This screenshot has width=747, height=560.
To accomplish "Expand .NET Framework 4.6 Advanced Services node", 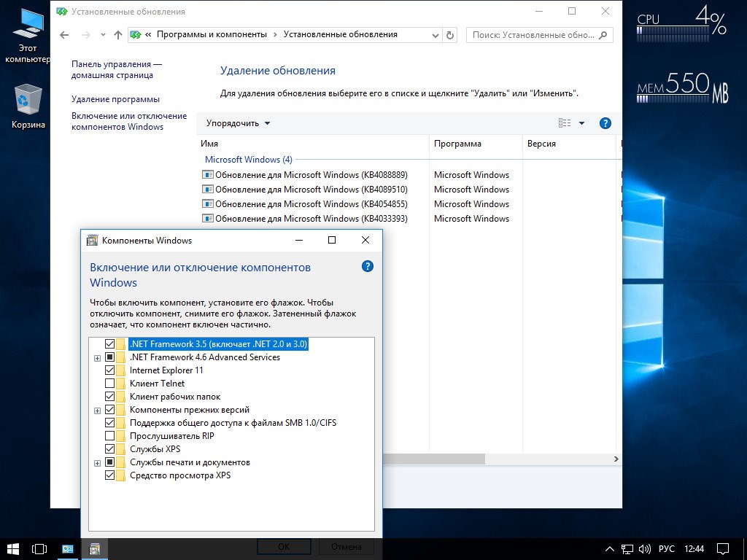I will click(97, 357).
